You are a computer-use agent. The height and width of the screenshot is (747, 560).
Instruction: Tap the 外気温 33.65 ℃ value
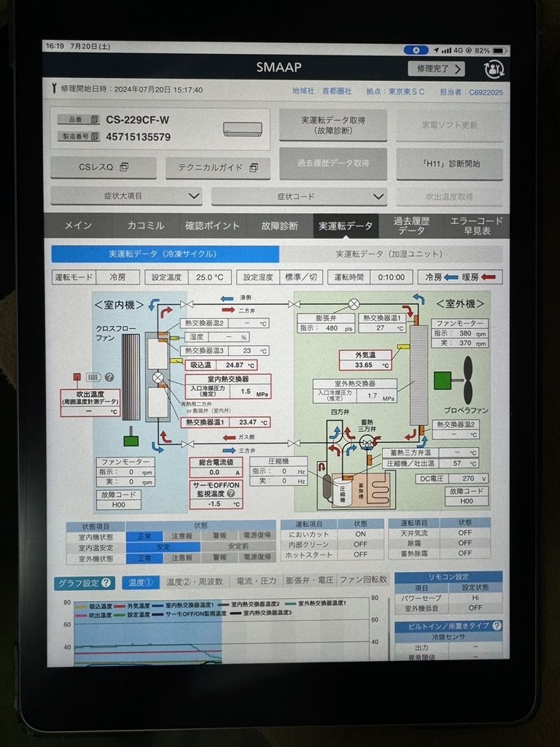tap(365, 360)
